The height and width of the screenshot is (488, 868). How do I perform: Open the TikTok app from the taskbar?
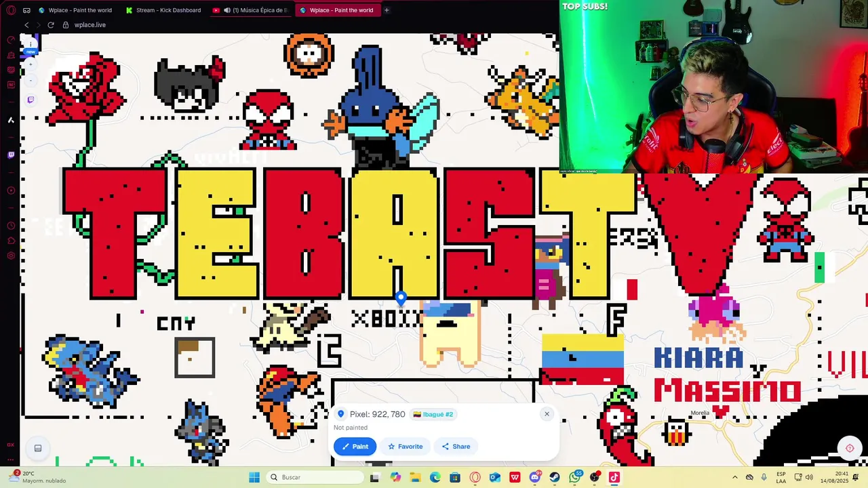pyautogui.click(x=614, y=477)
